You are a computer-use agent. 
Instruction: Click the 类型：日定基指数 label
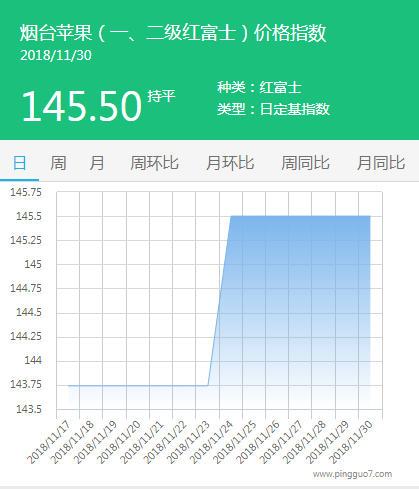pos(273,109)
